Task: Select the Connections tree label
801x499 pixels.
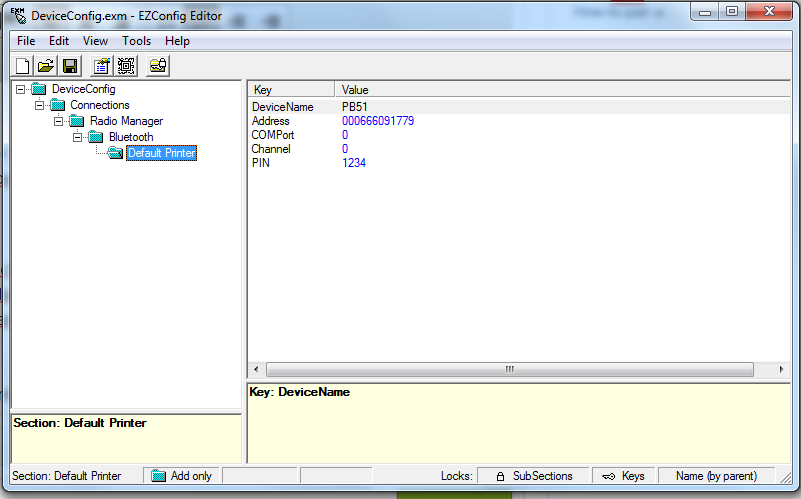Action: click(x=100, y=105)
